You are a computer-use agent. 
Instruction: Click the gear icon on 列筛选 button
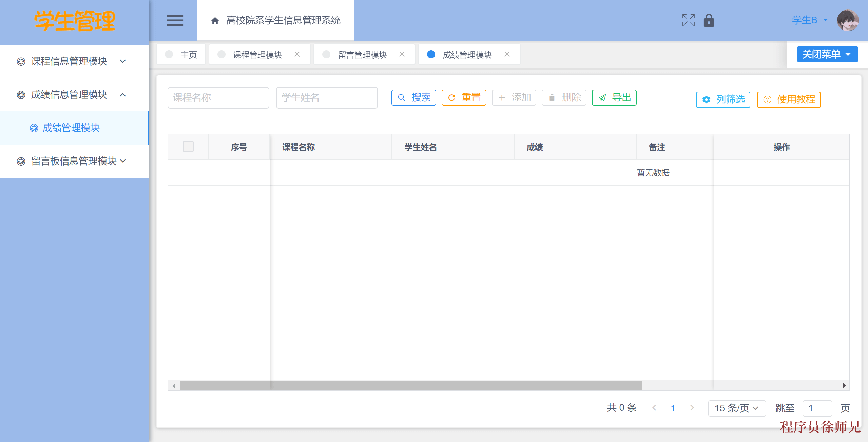706,99
